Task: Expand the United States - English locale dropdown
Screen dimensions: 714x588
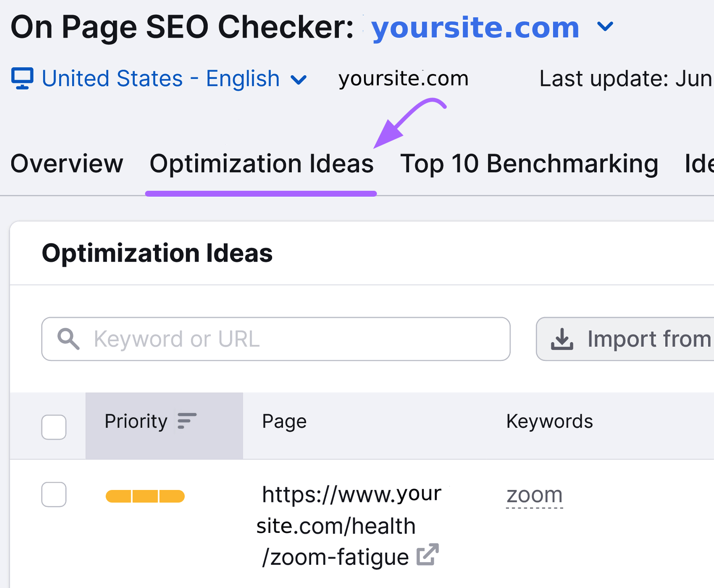Action: (x=299, y=80)
